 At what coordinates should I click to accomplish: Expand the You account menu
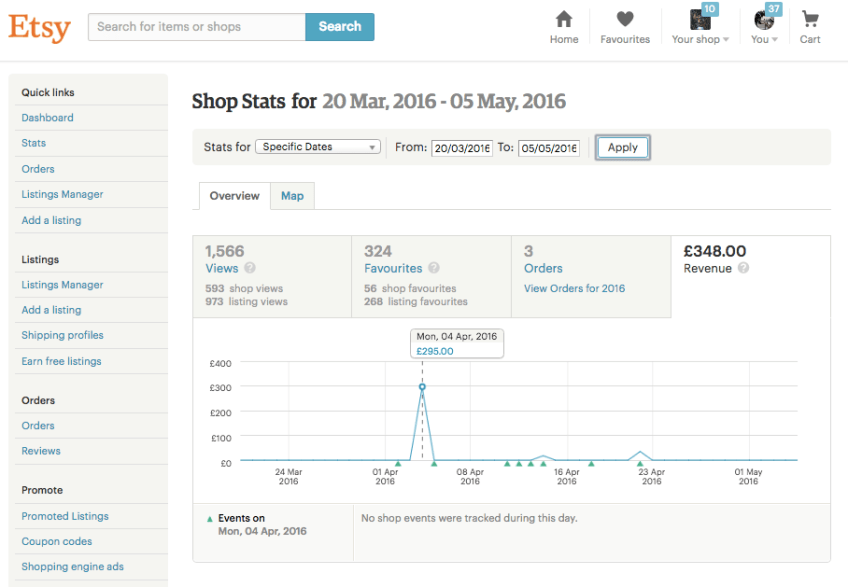[765, 27]
